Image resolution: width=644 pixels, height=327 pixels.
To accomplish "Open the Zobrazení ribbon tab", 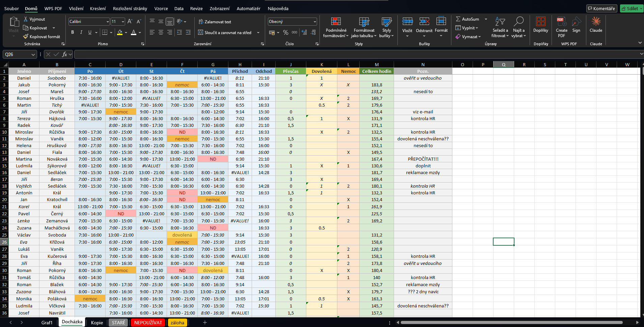I will pos(220,8).
